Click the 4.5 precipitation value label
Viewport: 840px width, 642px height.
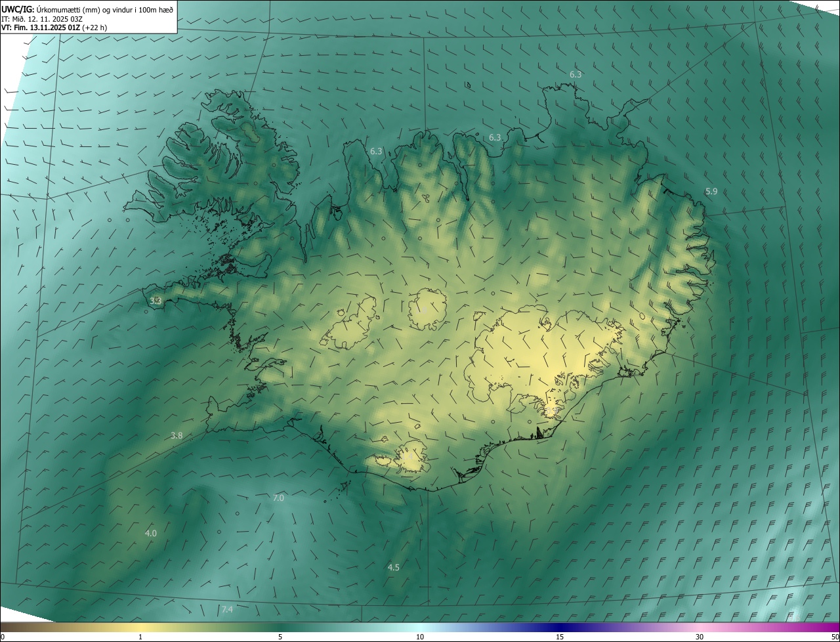pyautogui.click(x=394, y=567)
